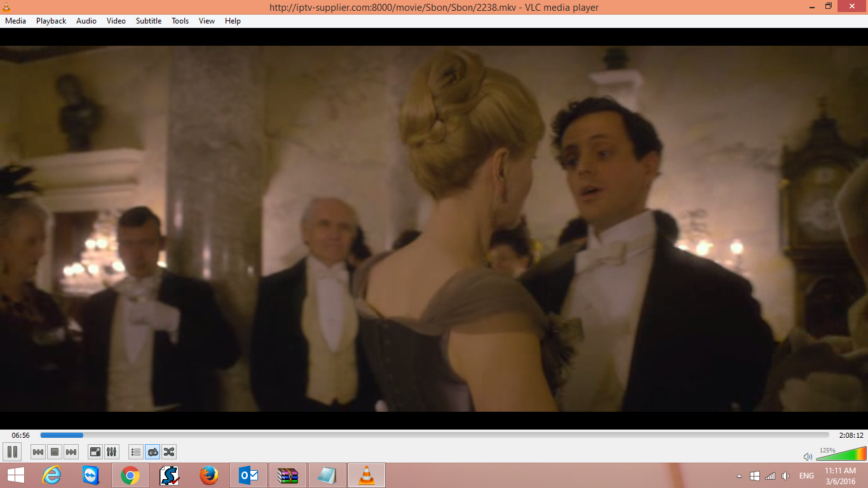Screen dimensions: 868x488
Task: Show extended settings equalizer panel
Action: pos(112,452)
